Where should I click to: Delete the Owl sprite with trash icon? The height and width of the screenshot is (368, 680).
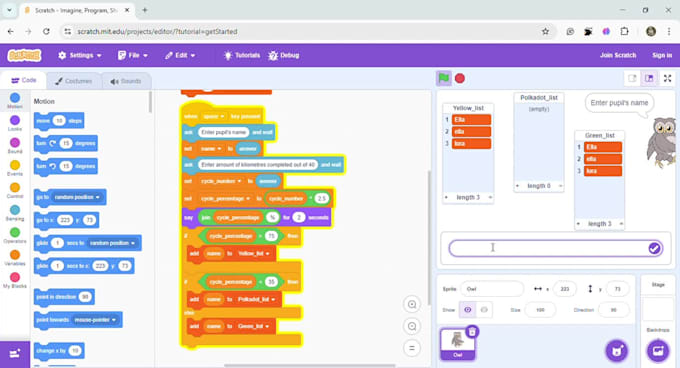pos(472,332)
